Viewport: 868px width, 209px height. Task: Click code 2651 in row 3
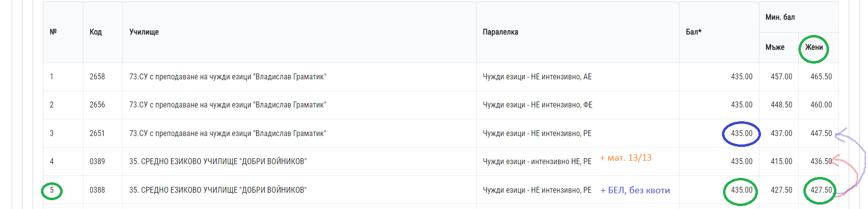[x=97, y=134]
